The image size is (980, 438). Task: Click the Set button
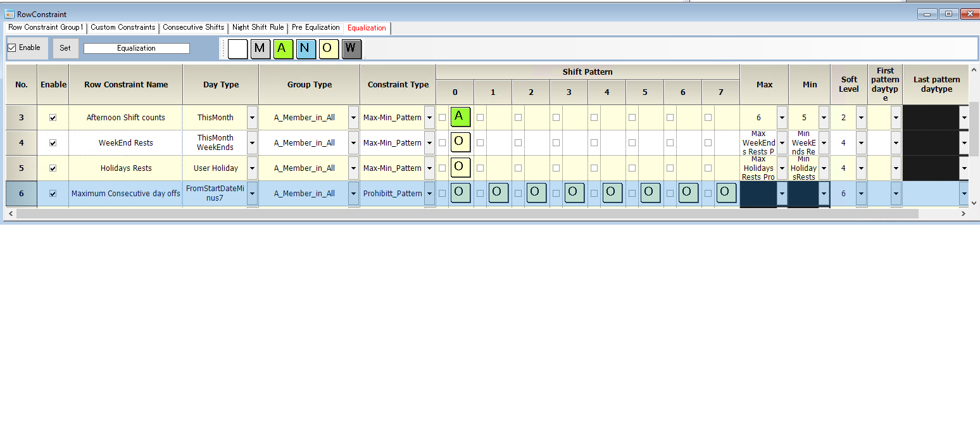[x=65, y=48]
